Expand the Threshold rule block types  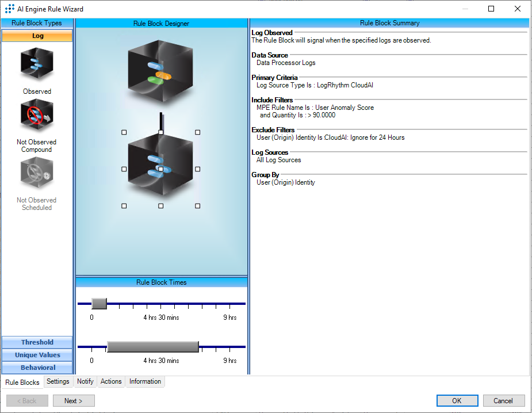[37, 342]
